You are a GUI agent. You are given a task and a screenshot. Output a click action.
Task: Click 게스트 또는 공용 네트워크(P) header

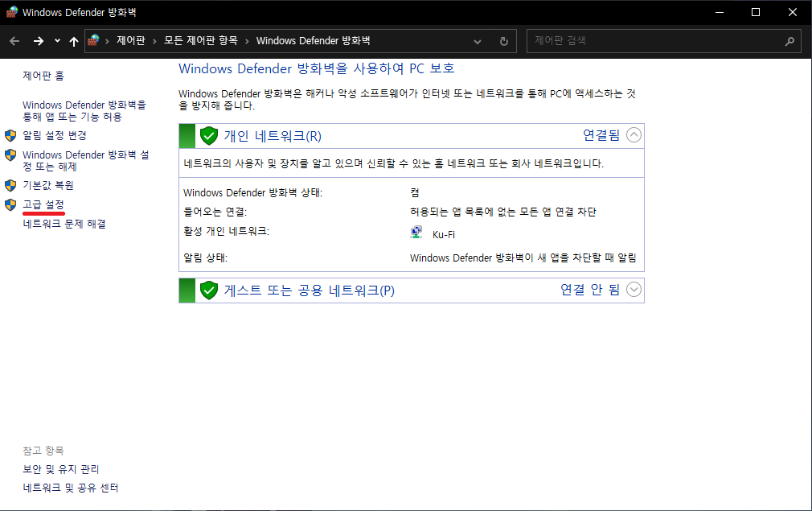click(x=310, y=291)
